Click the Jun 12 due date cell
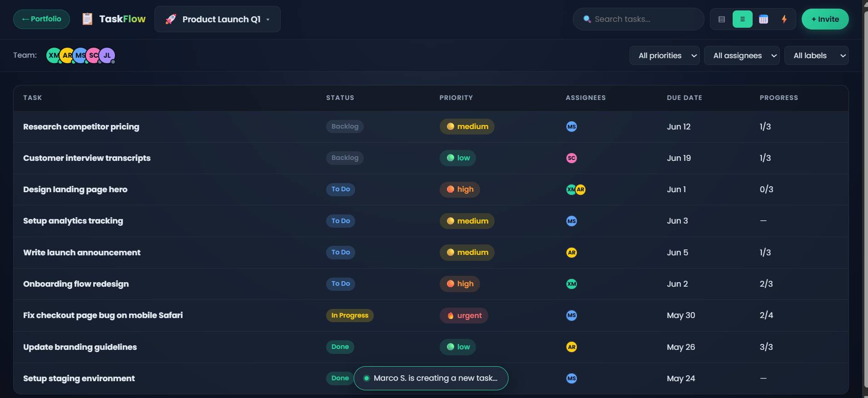 coord(679,127)
